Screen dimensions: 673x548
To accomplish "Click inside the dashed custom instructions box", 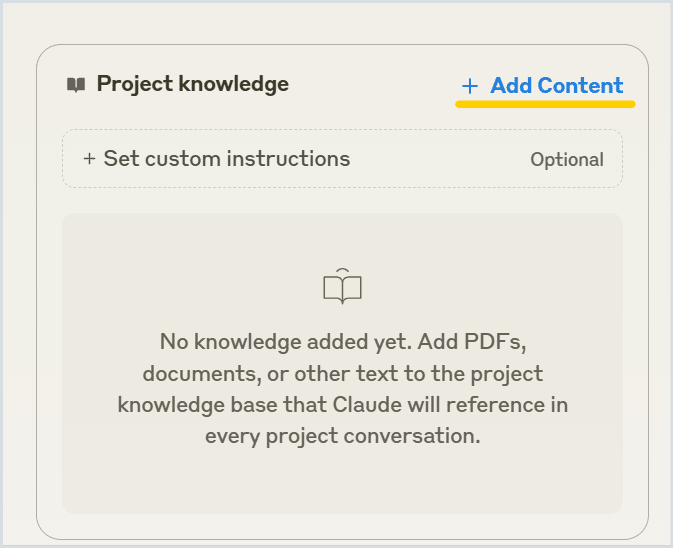I will point(342,159).
